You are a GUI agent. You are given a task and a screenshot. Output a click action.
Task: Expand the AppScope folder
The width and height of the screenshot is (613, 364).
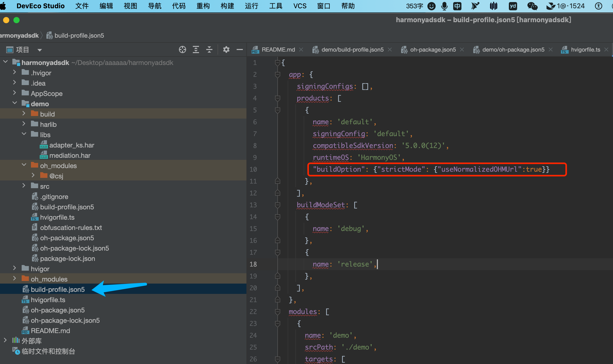click(15, 93)
